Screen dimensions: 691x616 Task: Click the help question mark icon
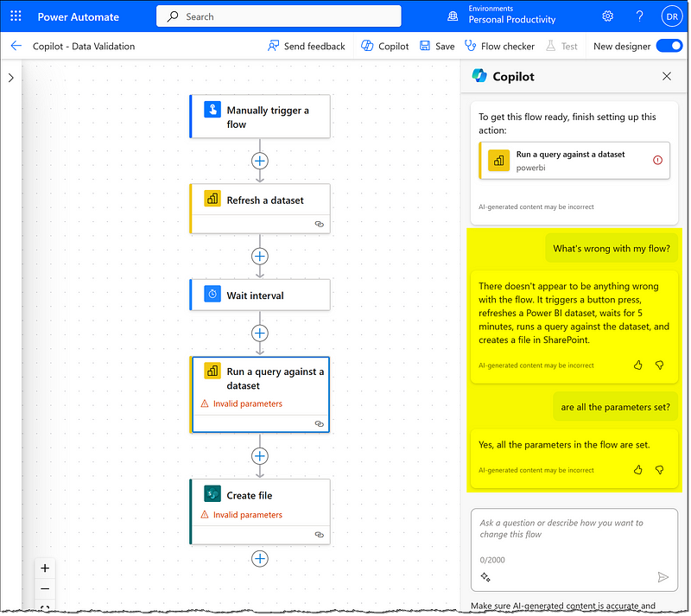639,16
